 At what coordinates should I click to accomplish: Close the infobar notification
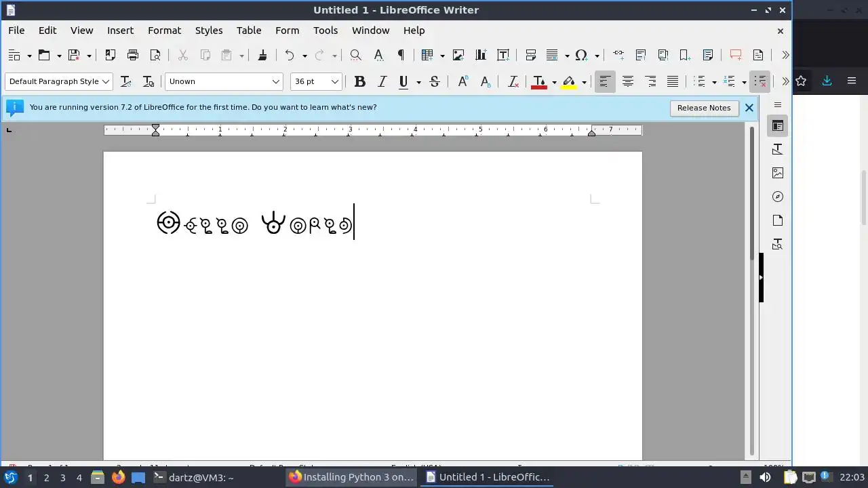pos(749,108)
